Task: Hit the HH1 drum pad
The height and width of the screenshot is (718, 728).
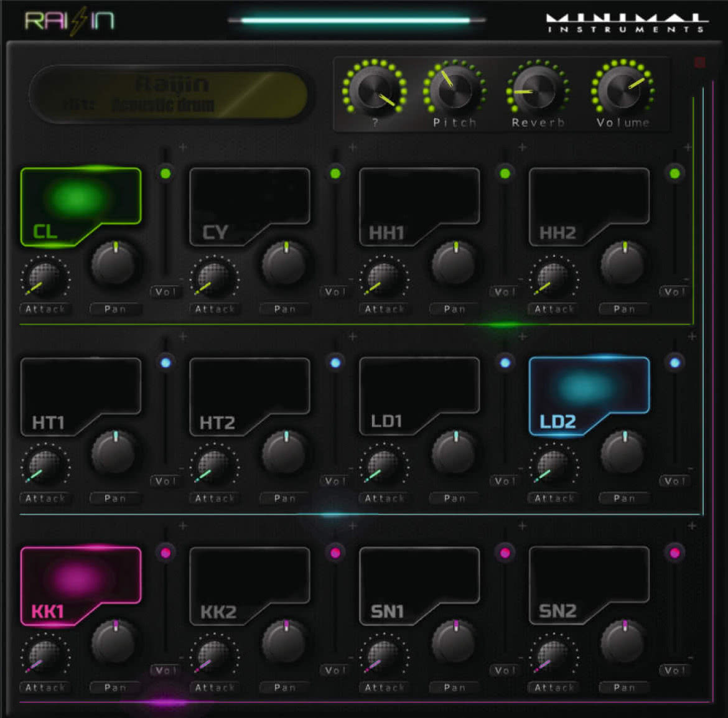Action: click(x=420, y=207)
